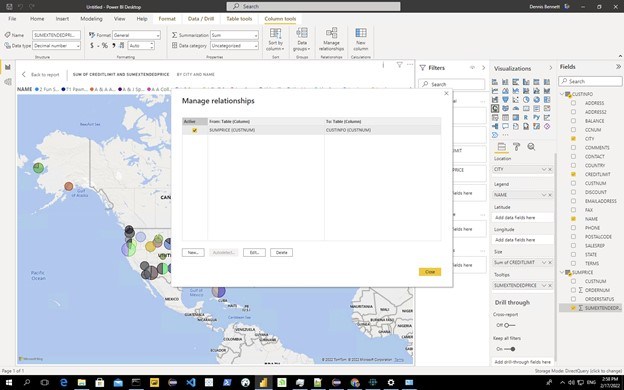Switch to the Format ribbon tab
This screenshot has height=390, width=624.
coord(167,19)
